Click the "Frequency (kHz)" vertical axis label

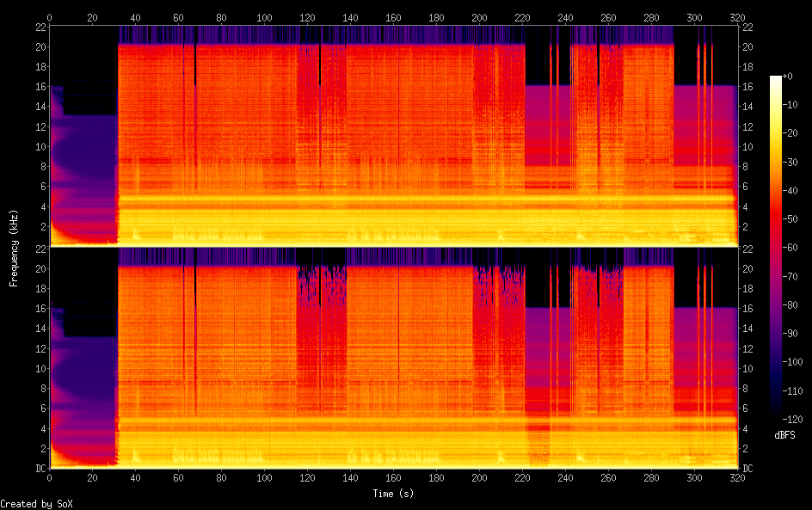tap(14, 248)
